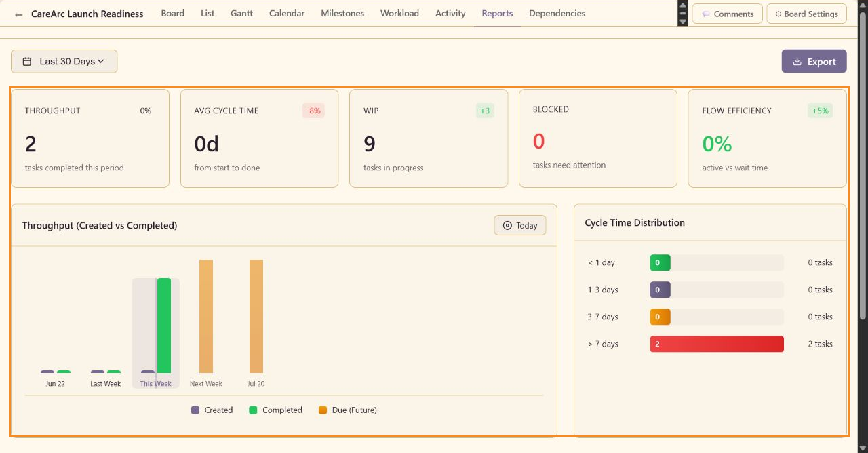Switch to the Activity tab
Image resolution: width=868 pixels, height=453 pixels.
coord(450,14)
